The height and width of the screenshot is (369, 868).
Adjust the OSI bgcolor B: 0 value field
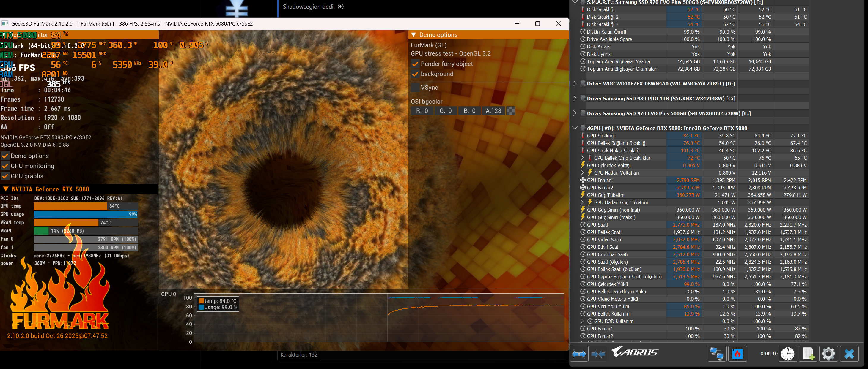(x=469, y=111)
